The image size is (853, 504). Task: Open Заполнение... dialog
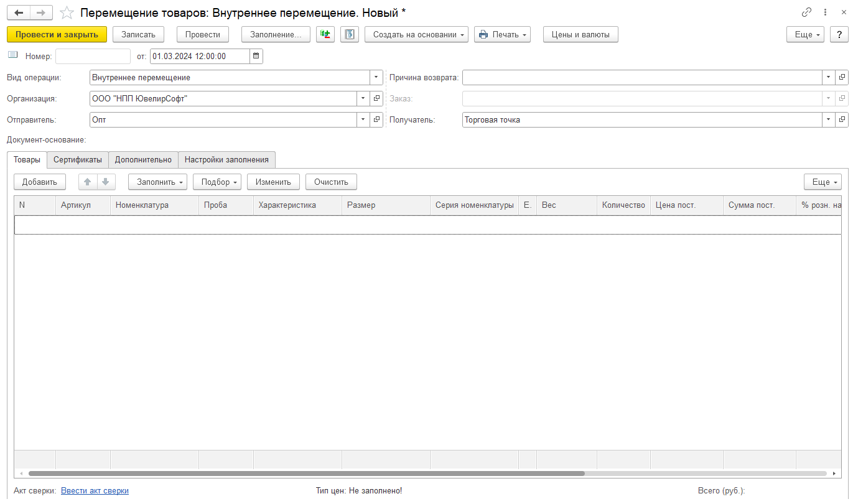(x=276, y=34)
